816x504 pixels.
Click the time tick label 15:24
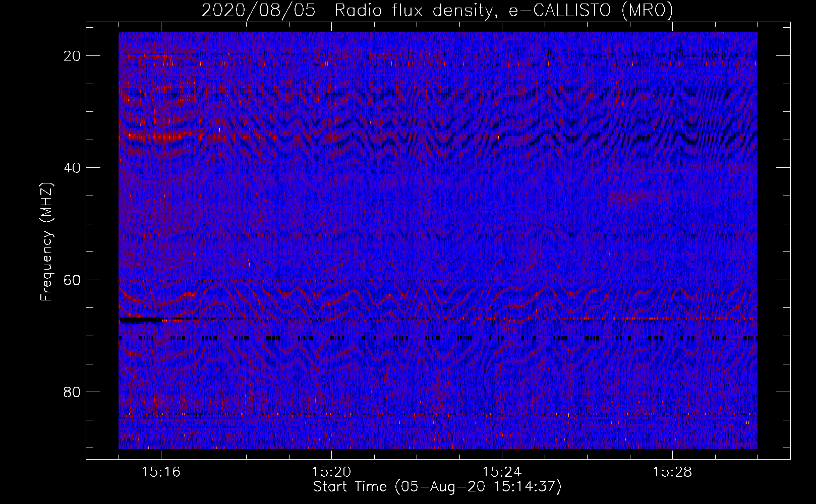coord(502,472)
